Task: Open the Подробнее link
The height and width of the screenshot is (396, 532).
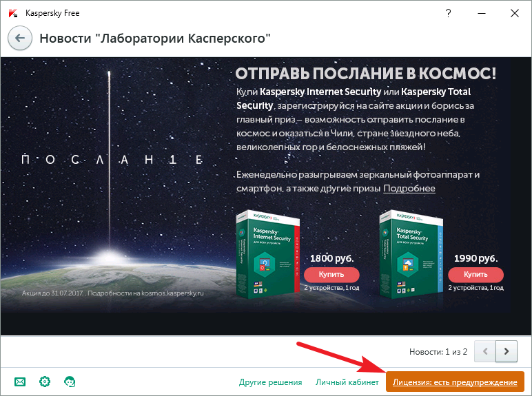Action: coord(409,189)
